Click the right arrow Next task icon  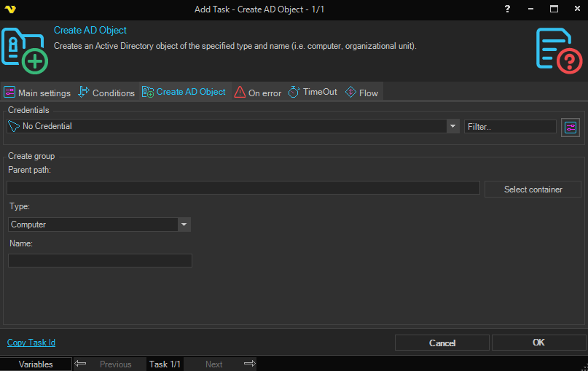[249, 364]
